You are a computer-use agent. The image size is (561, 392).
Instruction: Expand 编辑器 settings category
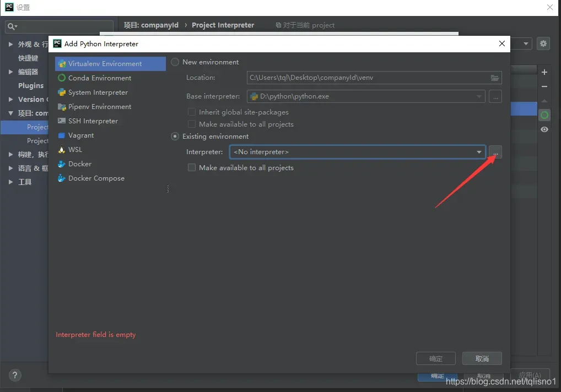[x=10, y=72]
